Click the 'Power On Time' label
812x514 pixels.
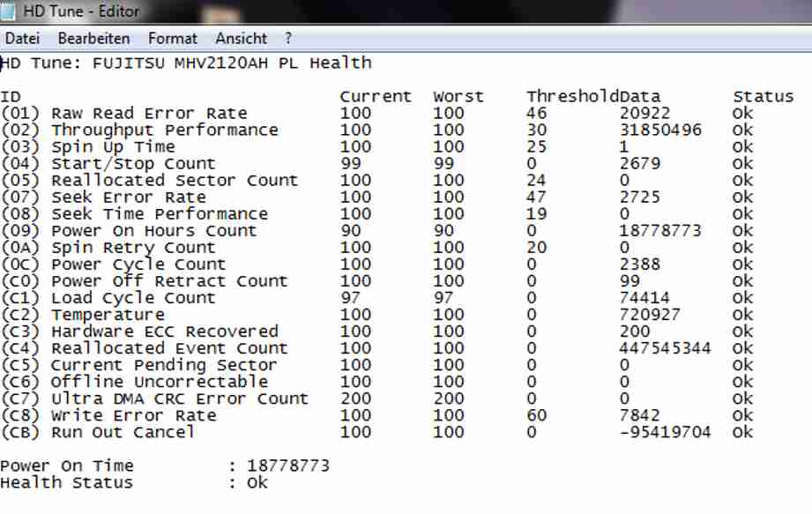tap(67, 466)
